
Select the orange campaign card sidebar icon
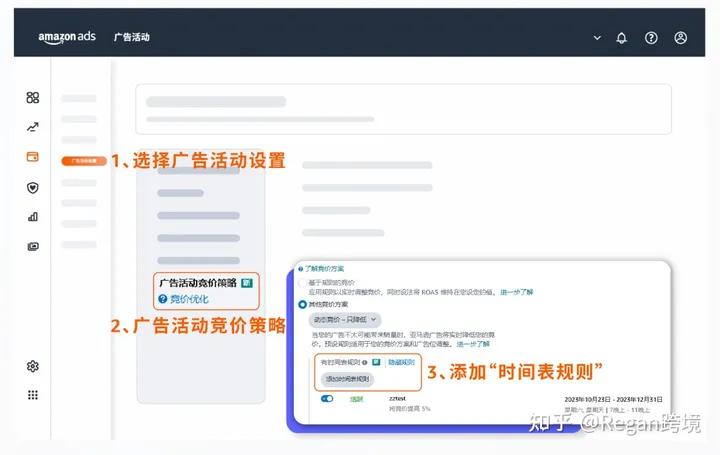tap(33, 157)
